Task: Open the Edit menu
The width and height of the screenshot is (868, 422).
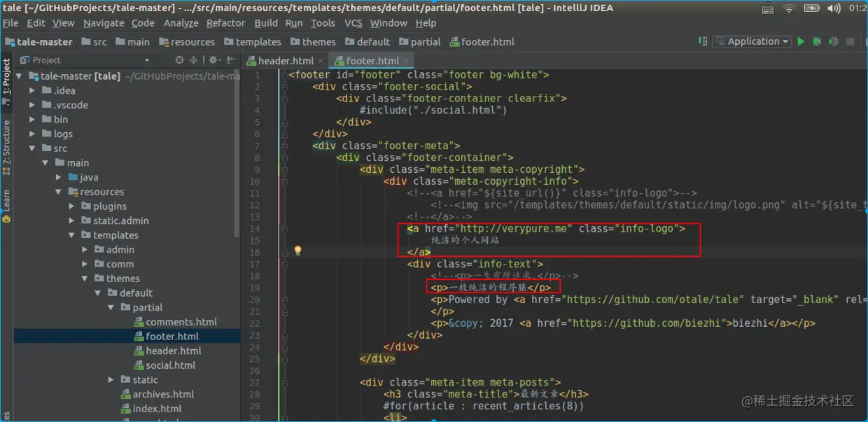Action: pyautogui.click(x=36, y=23)
